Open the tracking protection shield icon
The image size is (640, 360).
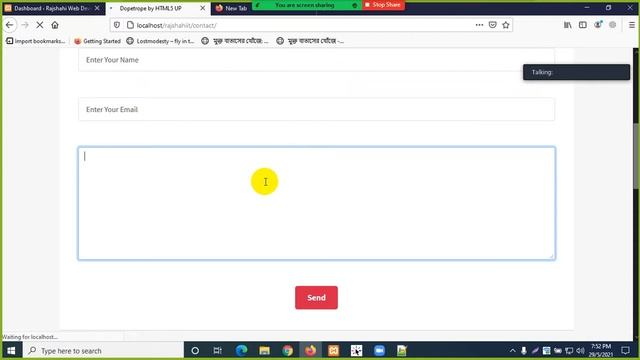[x=117, y=25]
